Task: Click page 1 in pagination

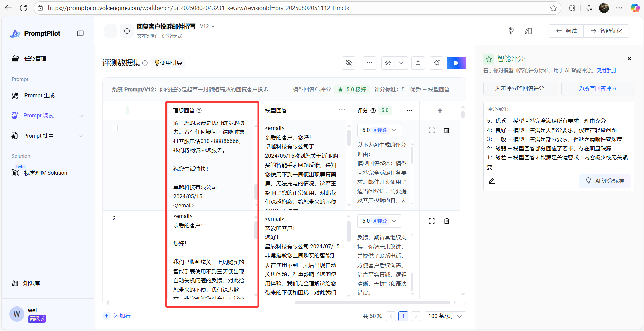Action: point(403,316)
